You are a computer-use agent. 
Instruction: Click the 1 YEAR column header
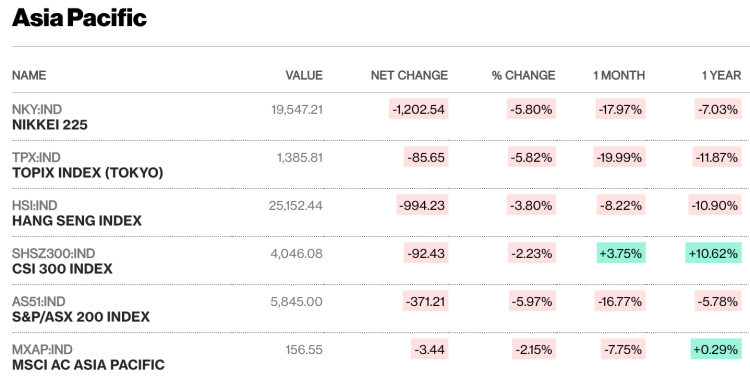(721, 75)
